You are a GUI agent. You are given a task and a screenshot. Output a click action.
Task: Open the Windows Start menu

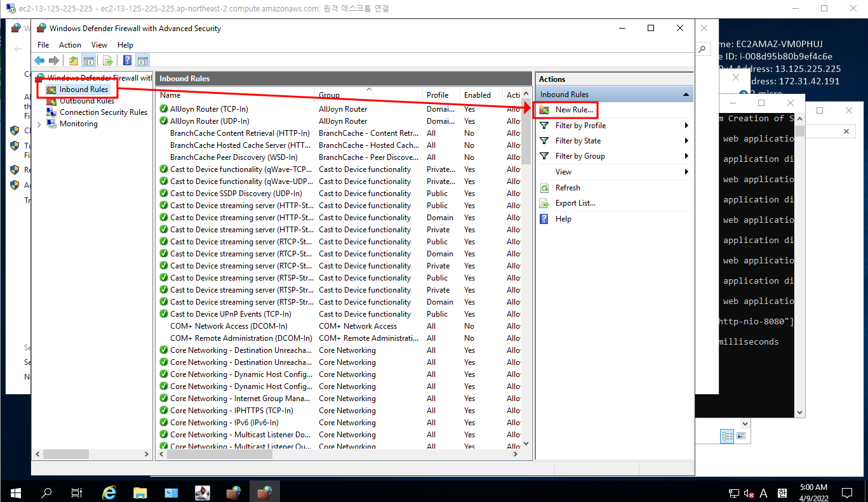(15, 492)
